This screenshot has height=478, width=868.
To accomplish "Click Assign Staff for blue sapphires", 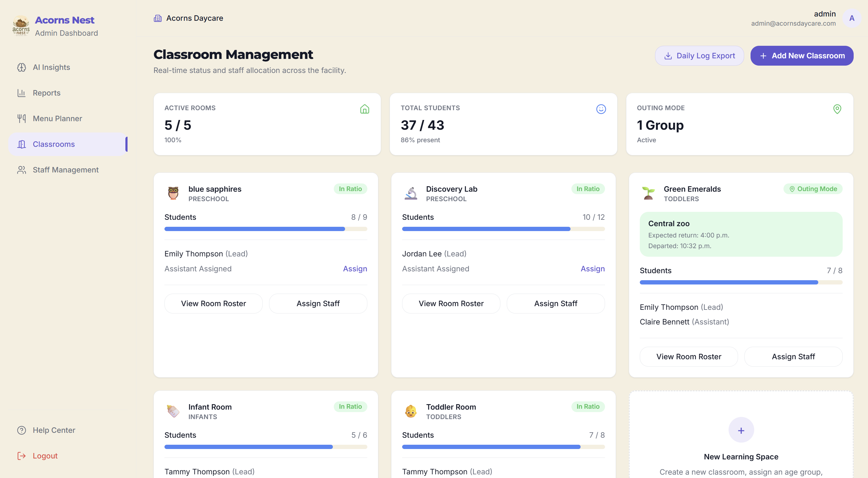I will point(318,303).
